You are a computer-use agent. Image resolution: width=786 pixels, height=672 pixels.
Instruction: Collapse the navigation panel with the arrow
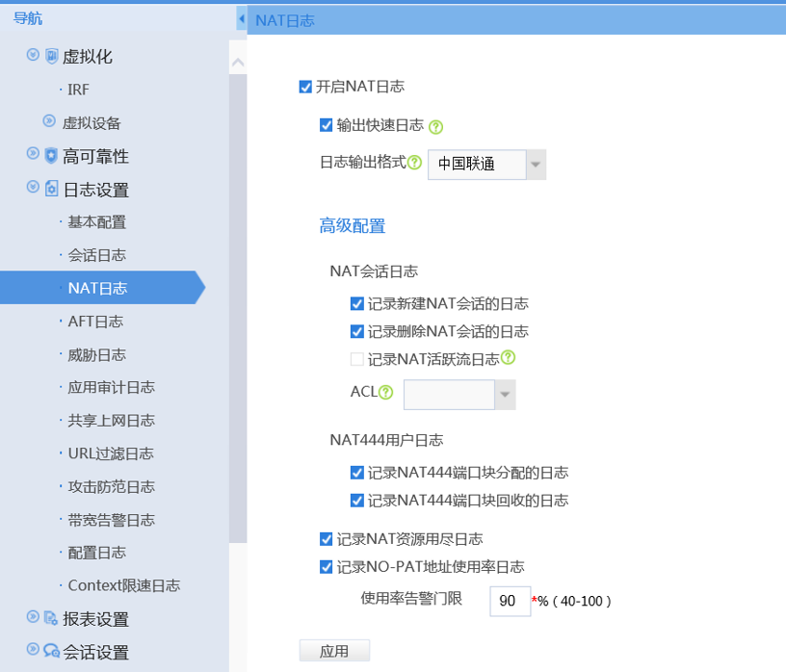coord(241,19)
